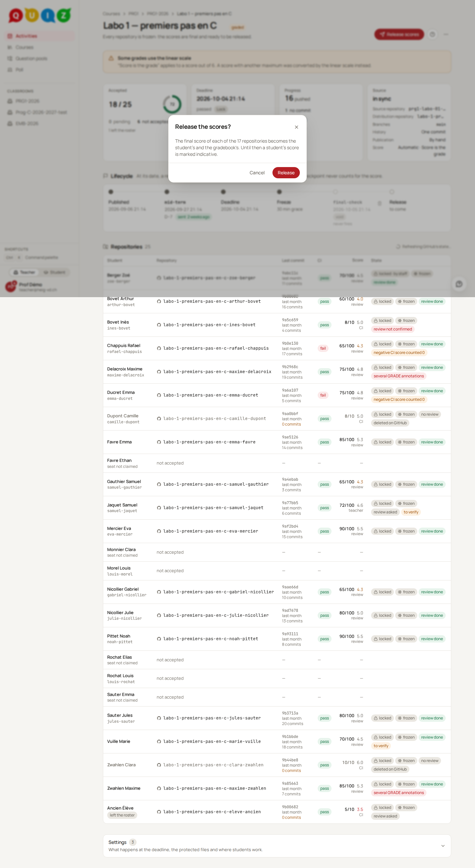
Task: Click 'review asked' badge in Jaquet Samuel row
Action: (385, 512)
